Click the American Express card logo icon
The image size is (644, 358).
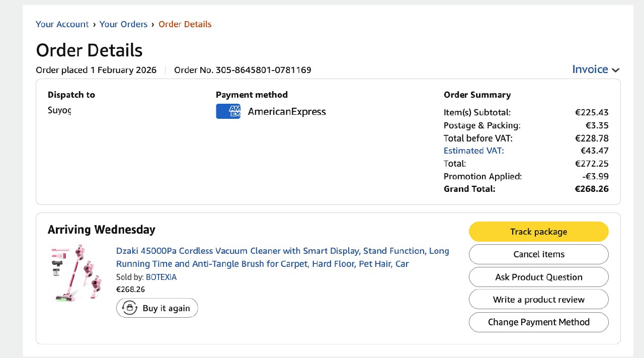point(228,111)
